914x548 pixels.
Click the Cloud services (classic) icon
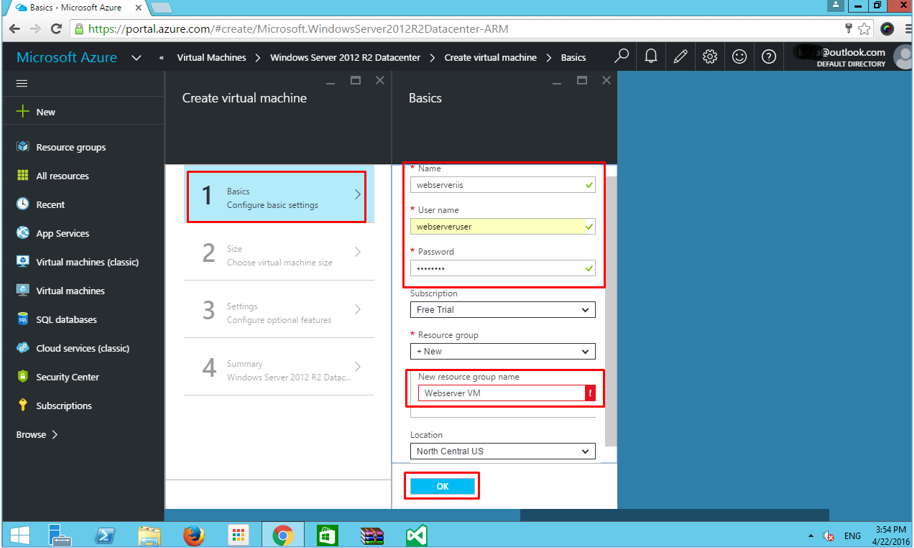click(23, 347)
